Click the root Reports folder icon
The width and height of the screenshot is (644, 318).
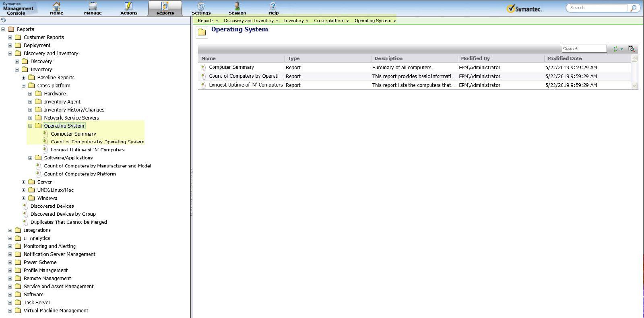[11, 29]
